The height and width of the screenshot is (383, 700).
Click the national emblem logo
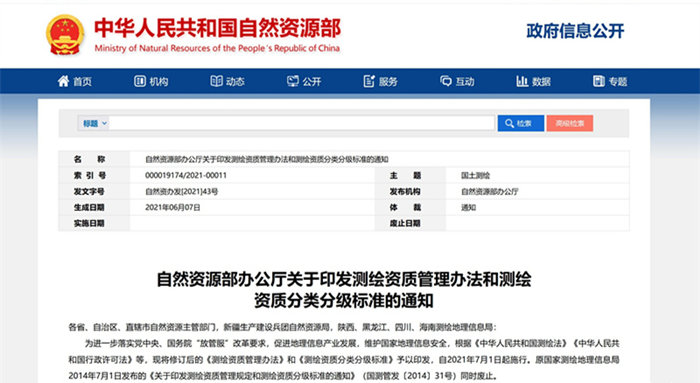click(65, 35)
